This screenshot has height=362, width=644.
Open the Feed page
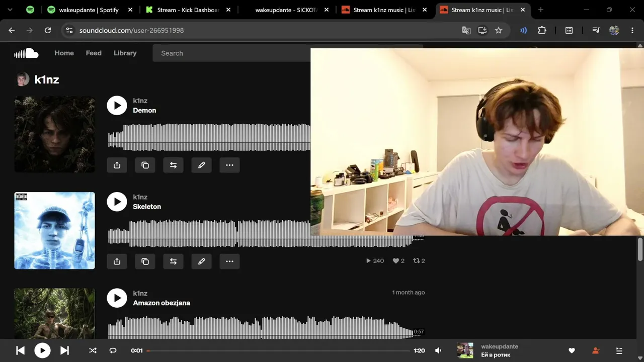click(x=94, y=53)
